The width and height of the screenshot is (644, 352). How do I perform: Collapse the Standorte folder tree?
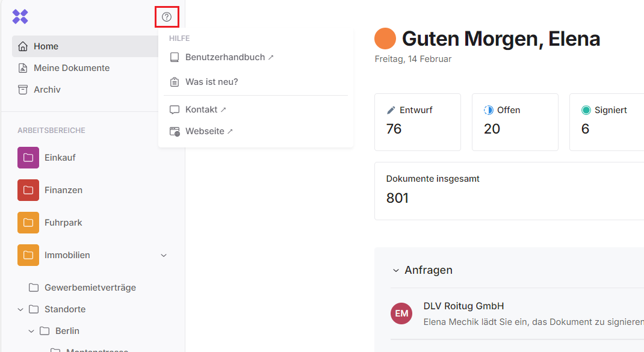(20, 309)
